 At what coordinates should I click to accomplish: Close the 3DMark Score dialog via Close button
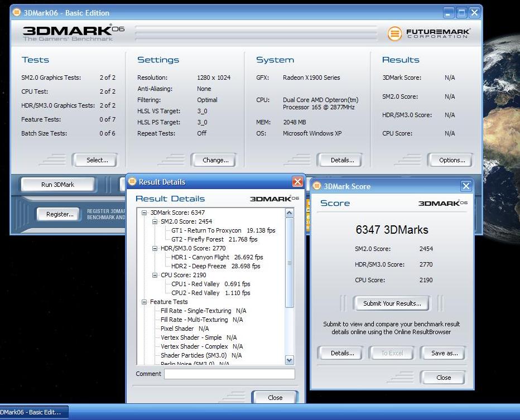443,378
